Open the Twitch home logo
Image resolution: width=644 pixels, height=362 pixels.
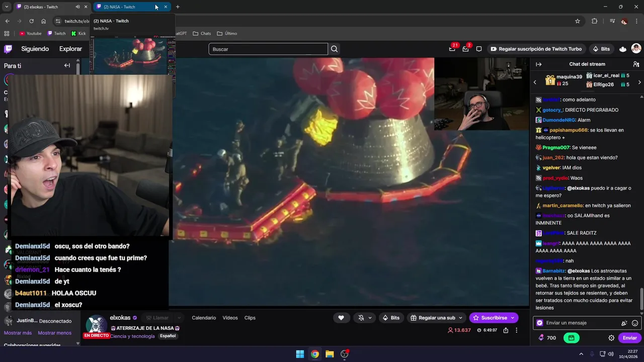click(8, 49)
